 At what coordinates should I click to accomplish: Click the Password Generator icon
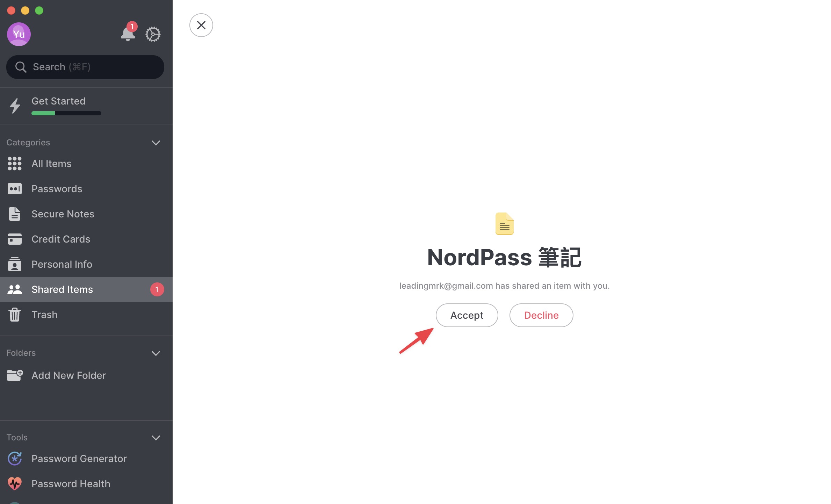15,459
